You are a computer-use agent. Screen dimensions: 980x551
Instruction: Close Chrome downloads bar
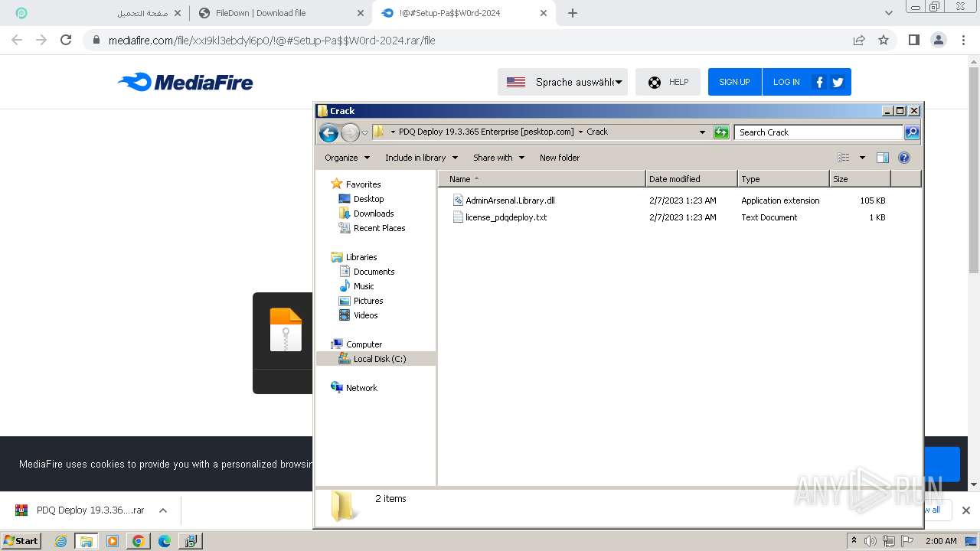click(x=965, y=510)
